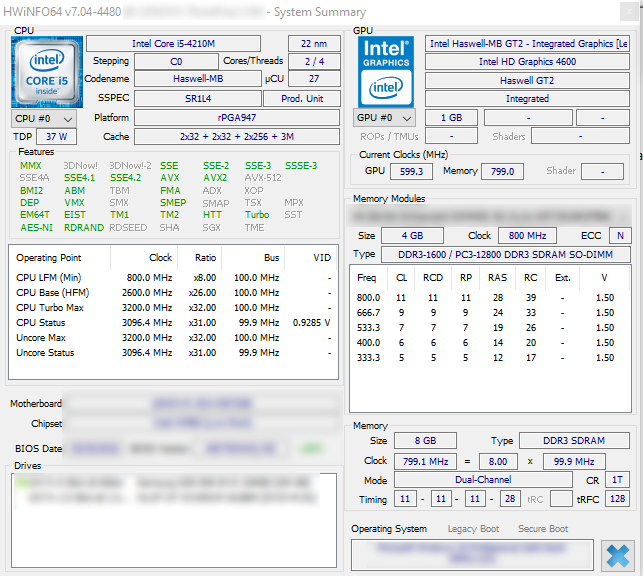Screen dimensions: 643x576
Task: Click the stepping C0 value
Action: pos(176,61)
